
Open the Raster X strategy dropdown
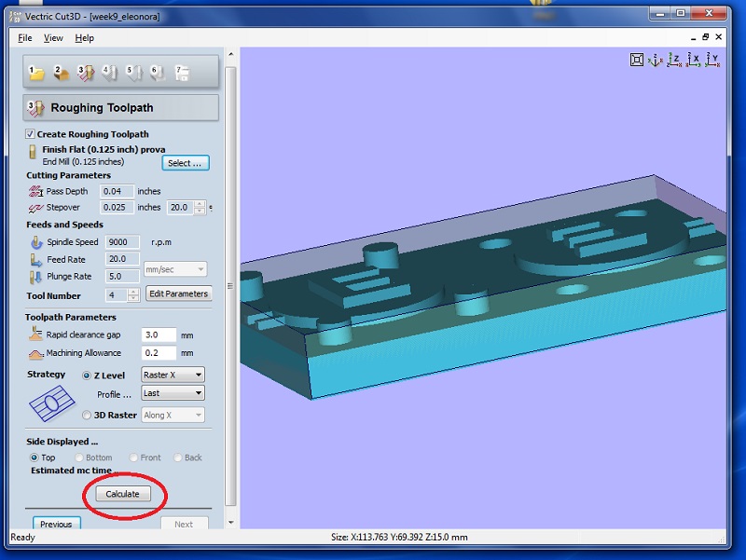point(173,375)
